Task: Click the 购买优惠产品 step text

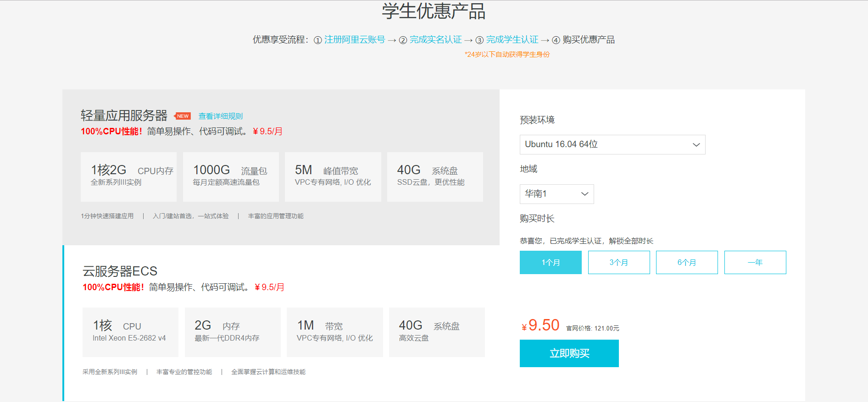Action: tap(589, 39)
